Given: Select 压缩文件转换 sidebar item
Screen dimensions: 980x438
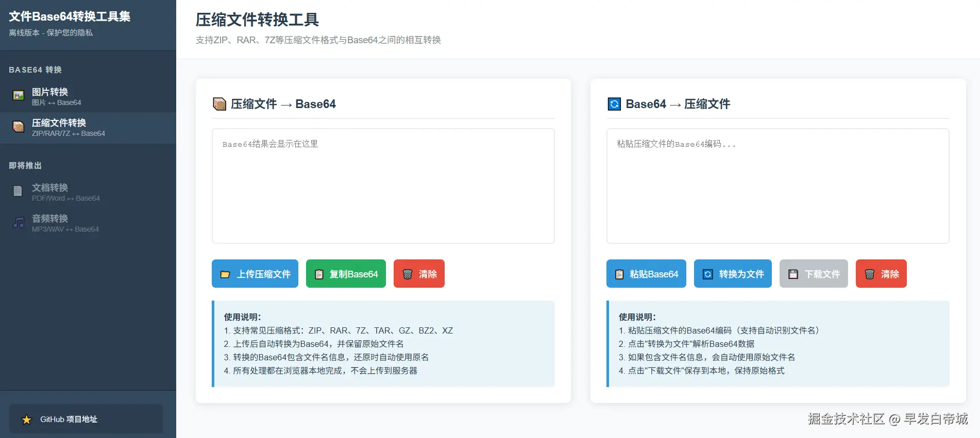Looking at the screenshot, I should [88, 127].
